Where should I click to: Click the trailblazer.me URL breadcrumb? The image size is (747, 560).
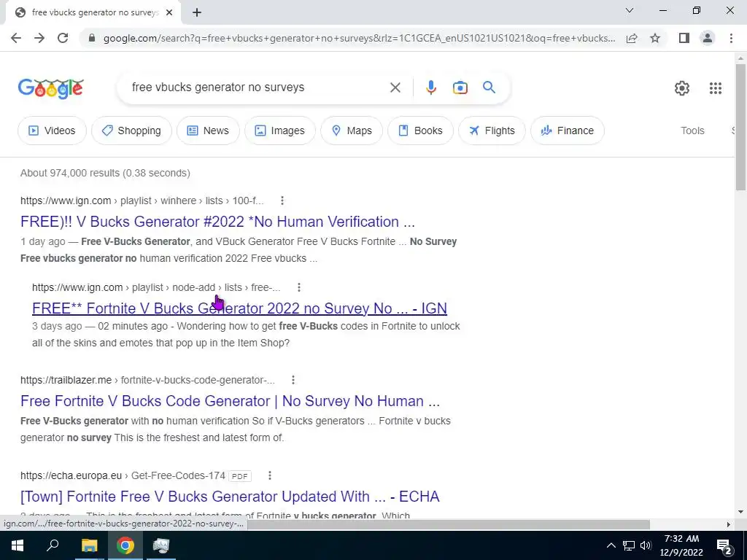coord(147,380)
